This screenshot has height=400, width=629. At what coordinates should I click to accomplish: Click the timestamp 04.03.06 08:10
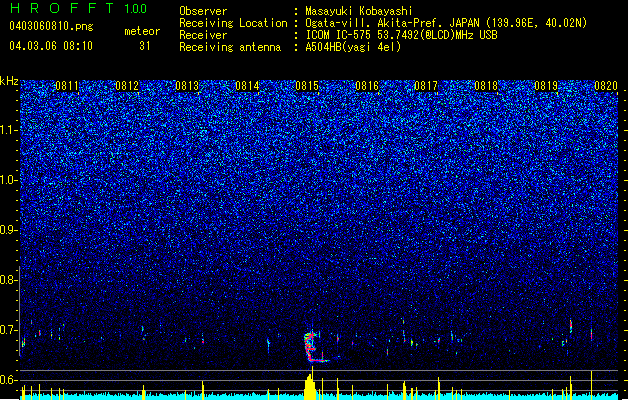[x=51, y=46]
